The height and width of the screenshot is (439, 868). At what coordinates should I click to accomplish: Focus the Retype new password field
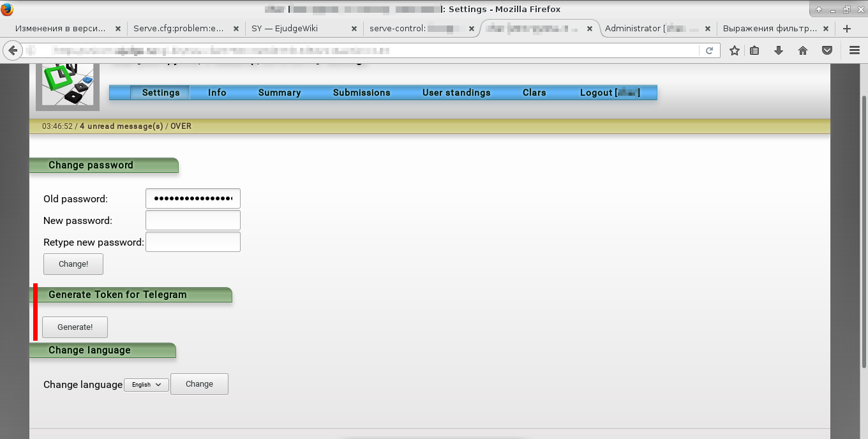193,242
